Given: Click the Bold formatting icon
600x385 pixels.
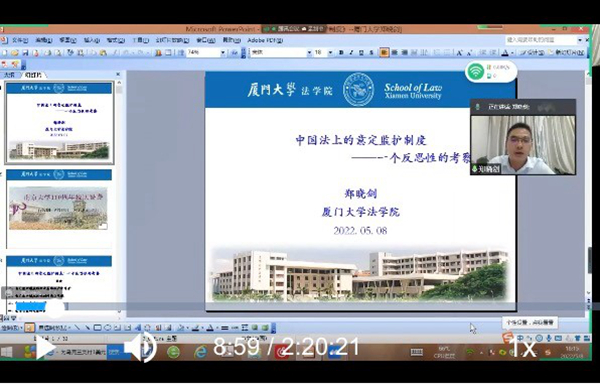Looking at the screenshot, I should (x=341, y=53).
